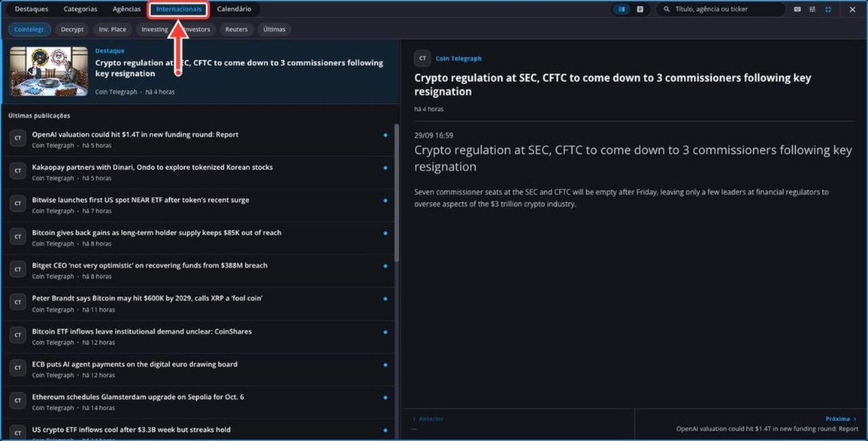Open the filter settings sliders icon

812,9
